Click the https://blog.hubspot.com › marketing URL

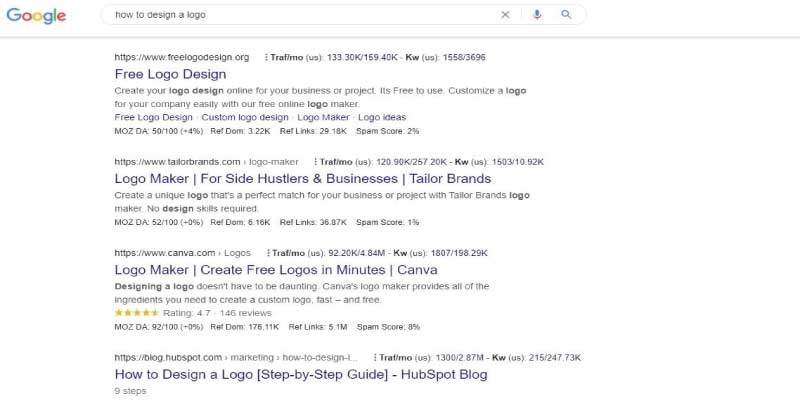pyautogui.click(x=236, y=358)
